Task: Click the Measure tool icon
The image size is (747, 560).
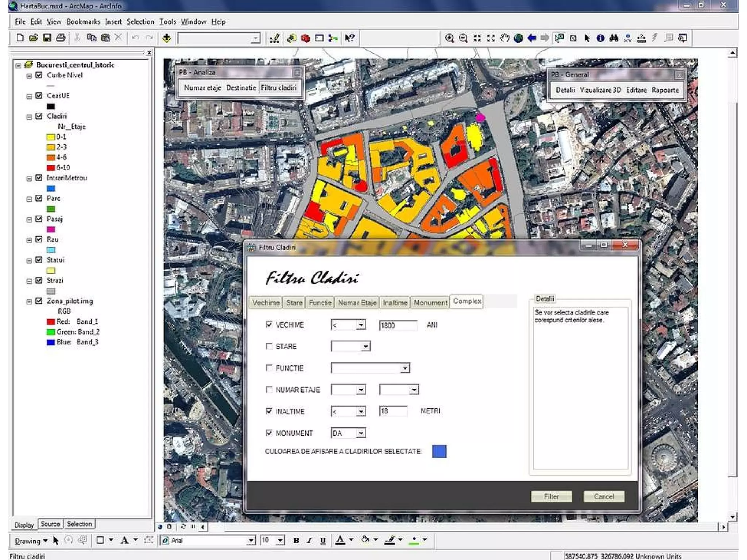Action: pos(641,38)
